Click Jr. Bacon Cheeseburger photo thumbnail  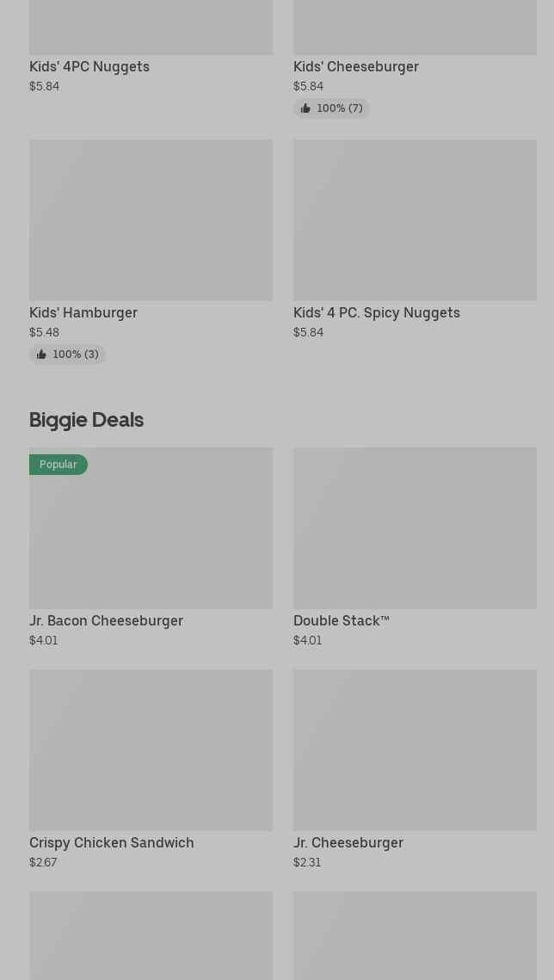coord(151,528)
